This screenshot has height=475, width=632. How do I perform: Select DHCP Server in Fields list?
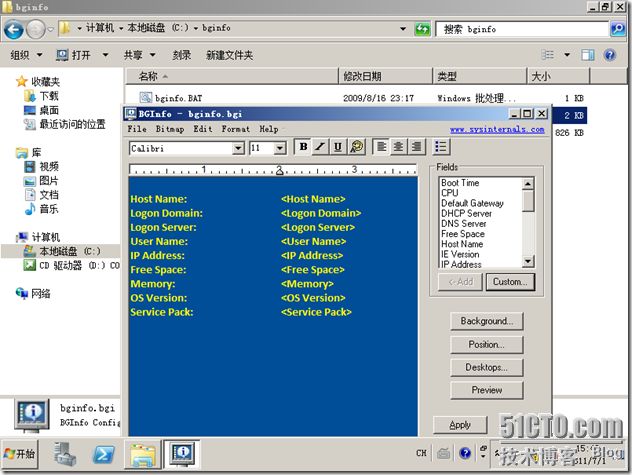pos(466,213)
